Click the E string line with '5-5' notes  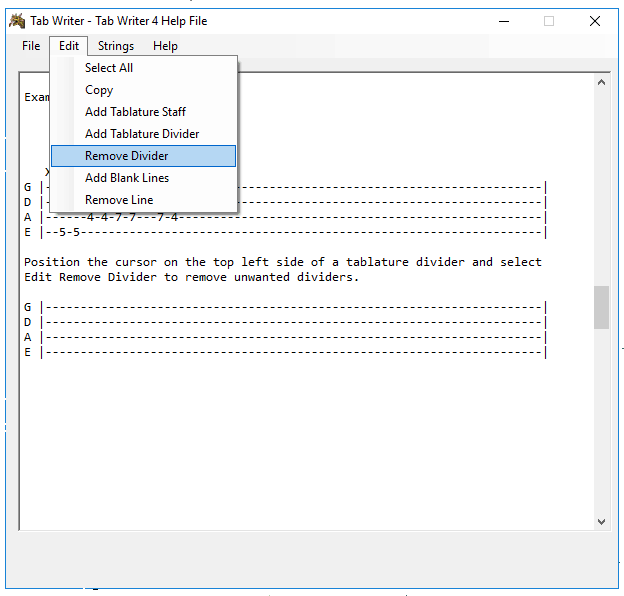coord(285,232)
